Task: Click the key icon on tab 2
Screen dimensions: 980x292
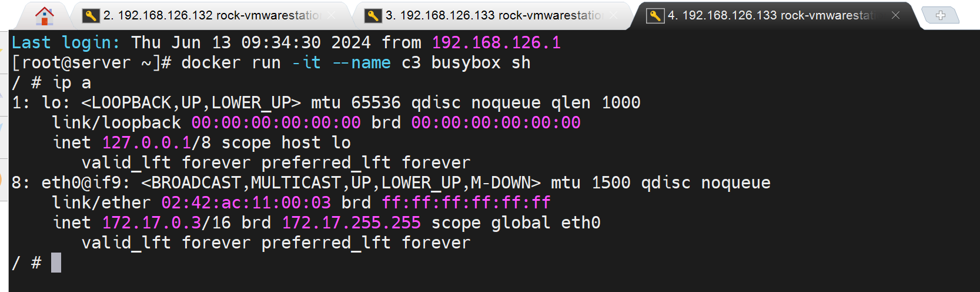Action: coord(91,15)
